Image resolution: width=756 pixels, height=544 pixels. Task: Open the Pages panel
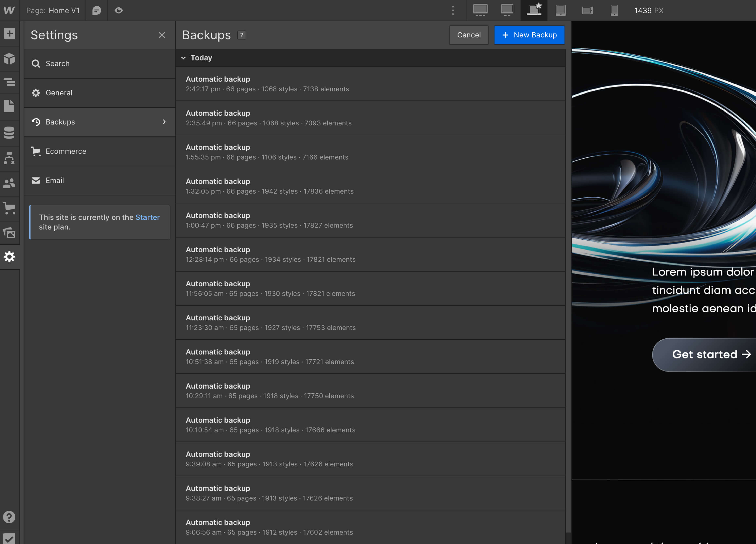click(10, 106)
